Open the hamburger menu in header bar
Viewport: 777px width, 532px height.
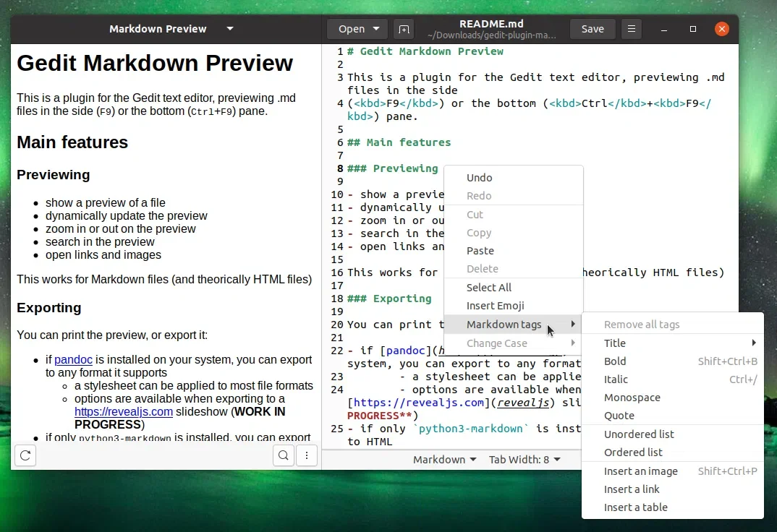click(x=632, y=29)
